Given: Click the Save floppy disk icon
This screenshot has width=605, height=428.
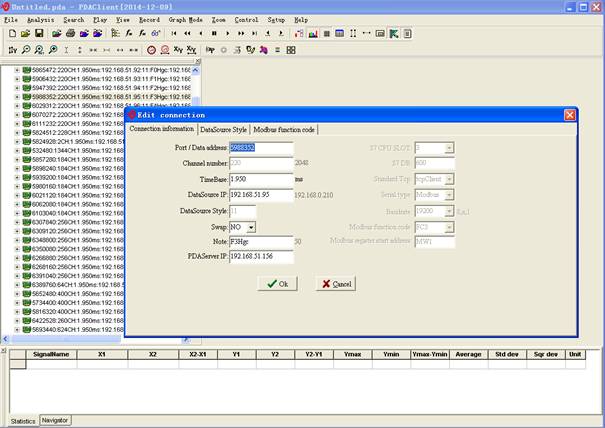Looking at the screenshot, I should click(x=38, y=33).
